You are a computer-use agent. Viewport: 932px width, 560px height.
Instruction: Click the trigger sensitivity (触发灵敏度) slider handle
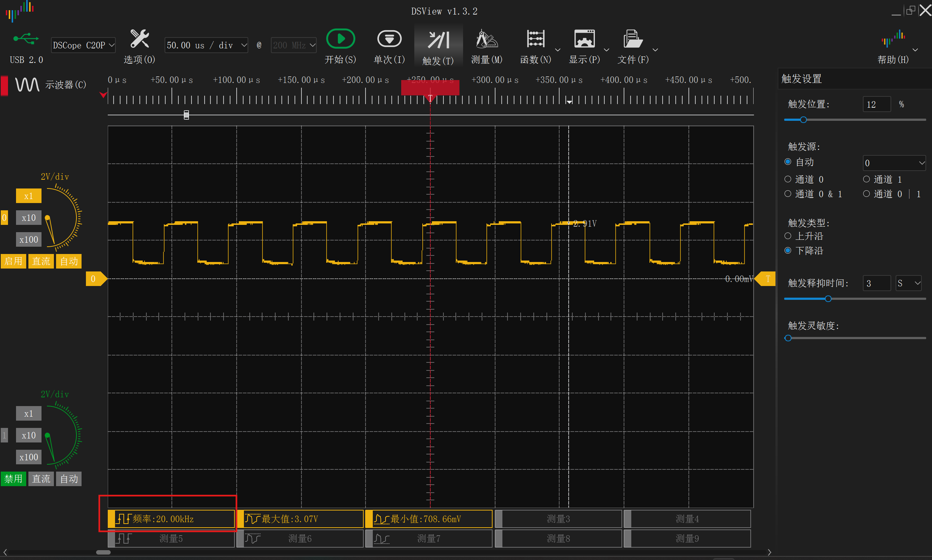(x=788, y=338)
